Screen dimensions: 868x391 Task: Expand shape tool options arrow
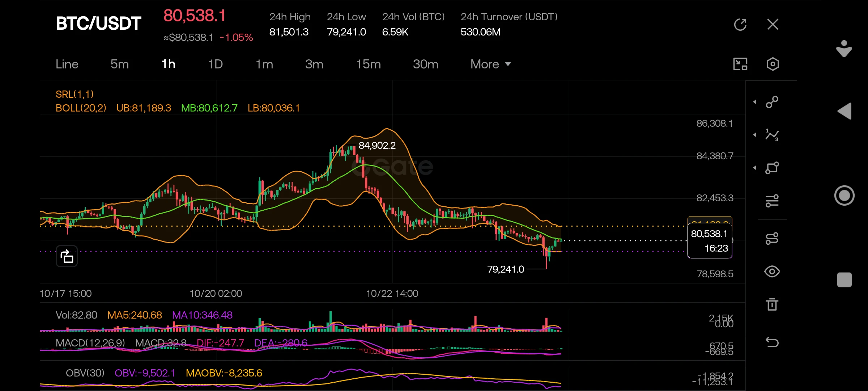point(755,168)
